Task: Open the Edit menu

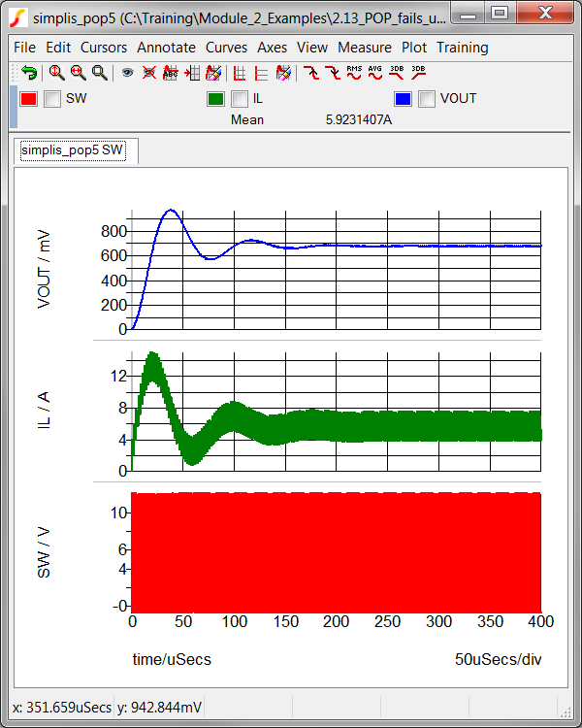Action: 58,48
